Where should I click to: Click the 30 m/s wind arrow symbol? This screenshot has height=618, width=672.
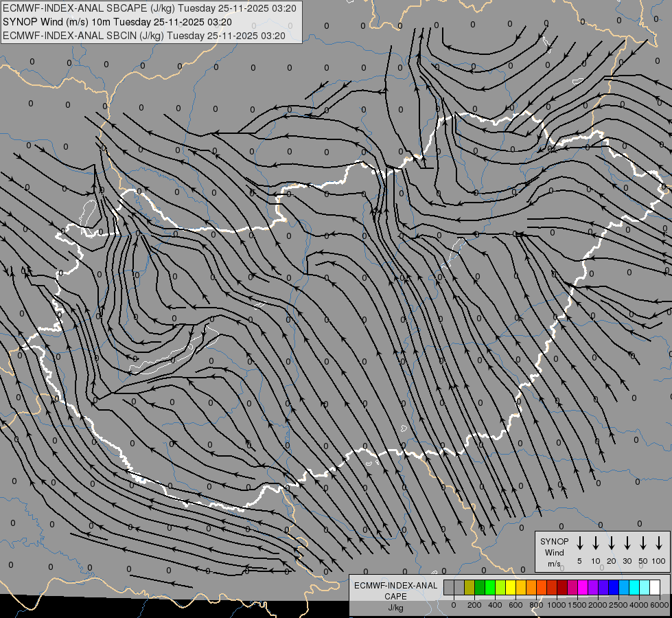coord(627,542)
